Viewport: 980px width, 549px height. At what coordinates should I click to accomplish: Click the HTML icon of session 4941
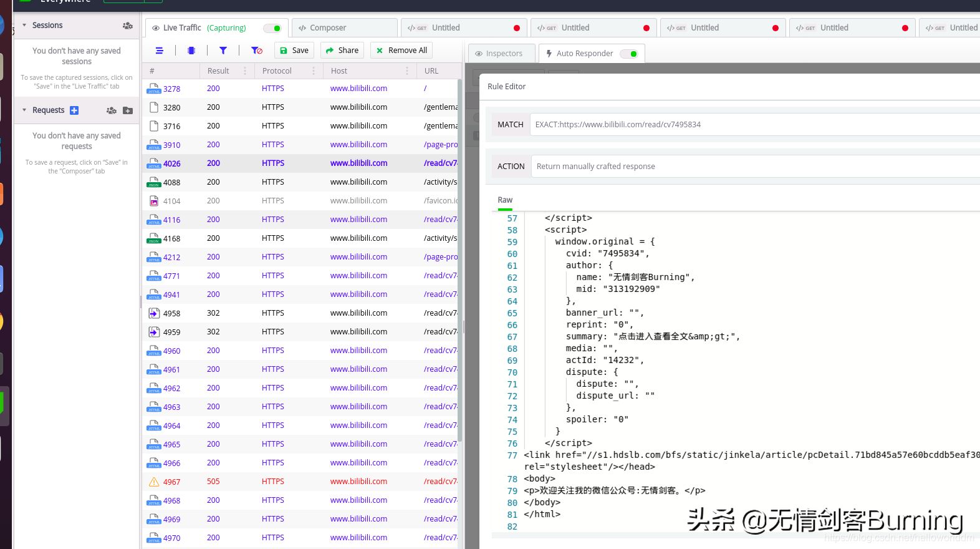[x=153, y=294]
